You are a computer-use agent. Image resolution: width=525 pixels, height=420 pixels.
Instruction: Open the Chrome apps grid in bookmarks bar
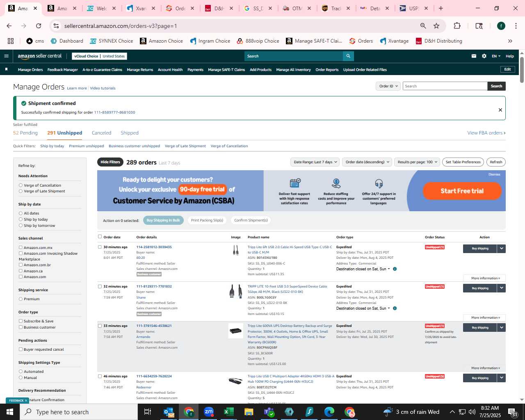click(11, 41)
